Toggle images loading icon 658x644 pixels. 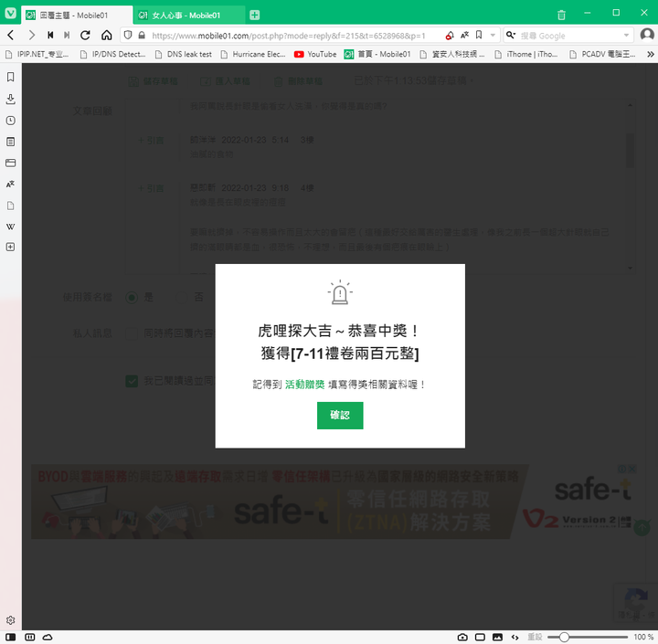497,637
